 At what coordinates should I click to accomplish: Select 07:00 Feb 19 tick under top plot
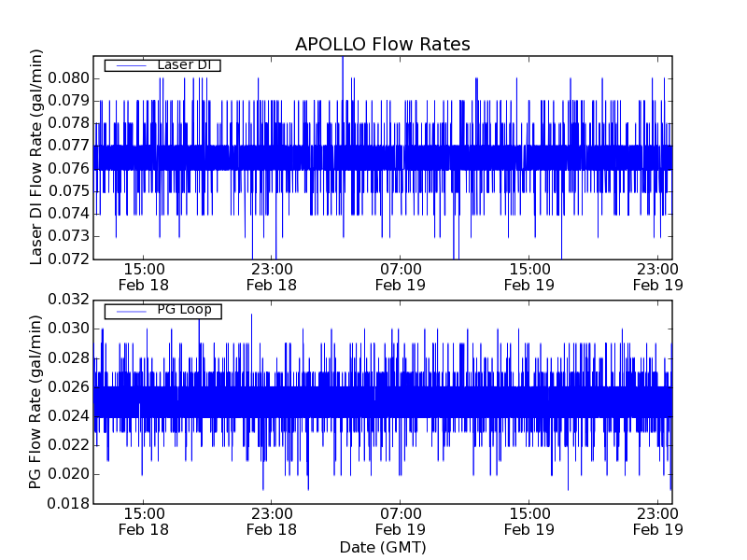point(401,276)
